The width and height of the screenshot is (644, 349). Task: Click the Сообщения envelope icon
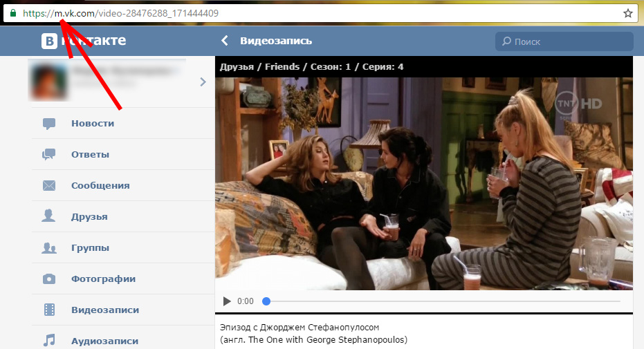coord(49,186)
